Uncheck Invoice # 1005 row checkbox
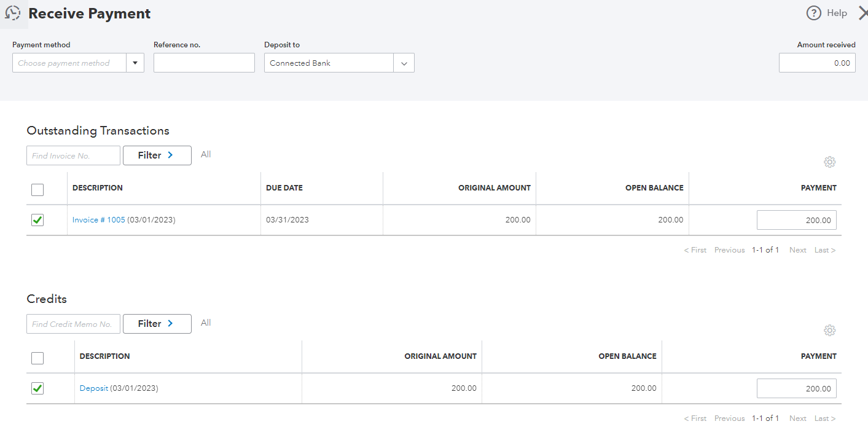 [37, 219]
